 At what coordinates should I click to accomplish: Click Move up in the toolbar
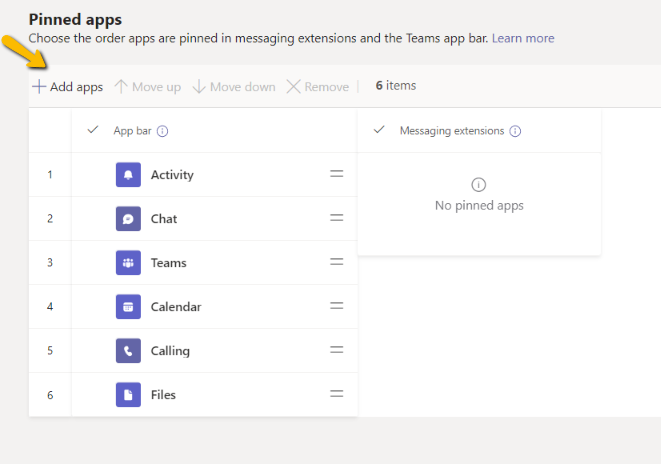148,87
